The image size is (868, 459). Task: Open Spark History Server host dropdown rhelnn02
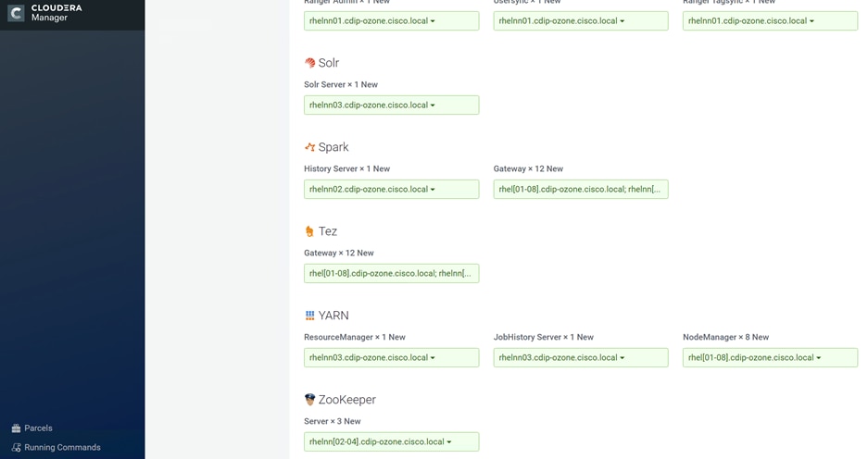point(391,189)
